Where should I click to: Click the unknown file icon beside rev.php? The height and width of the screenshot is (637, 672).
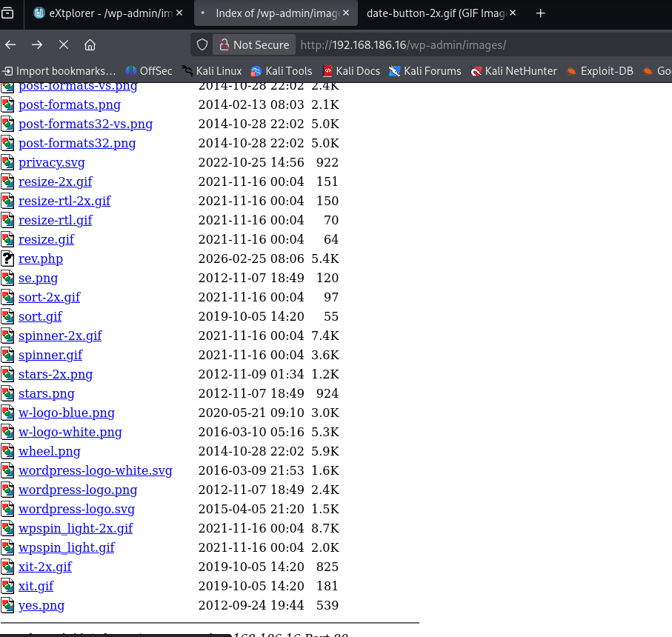pyautogui.click(x=7, y=259)
